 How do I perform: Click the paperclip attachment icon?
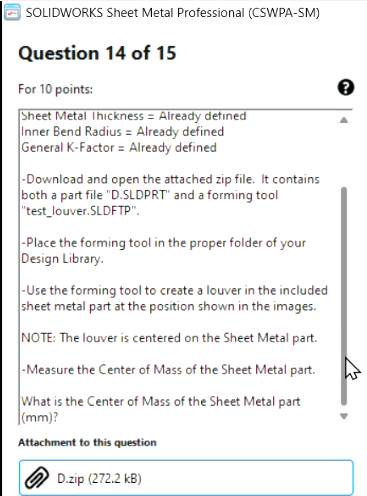(37, 478)
